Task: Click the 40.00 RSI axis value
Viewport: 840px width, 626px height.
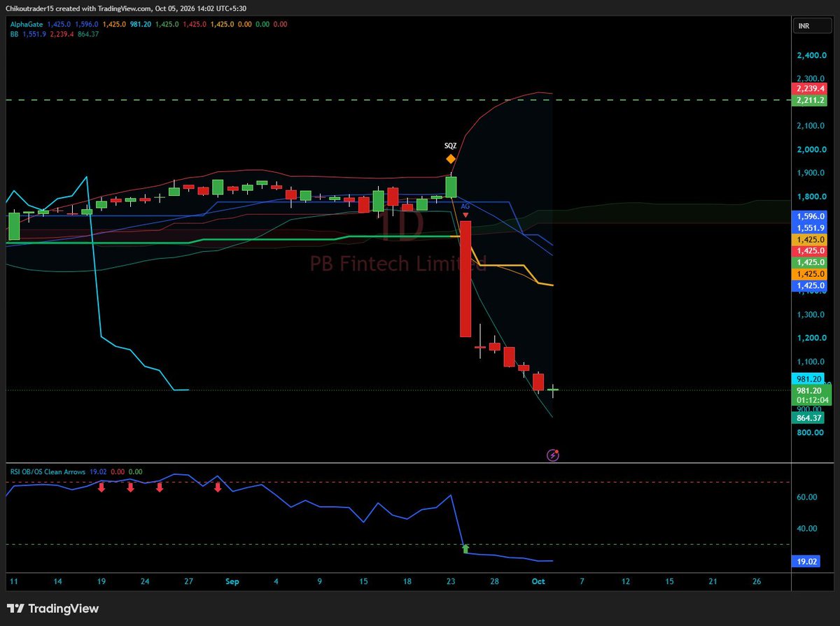Action: (808, 529)
